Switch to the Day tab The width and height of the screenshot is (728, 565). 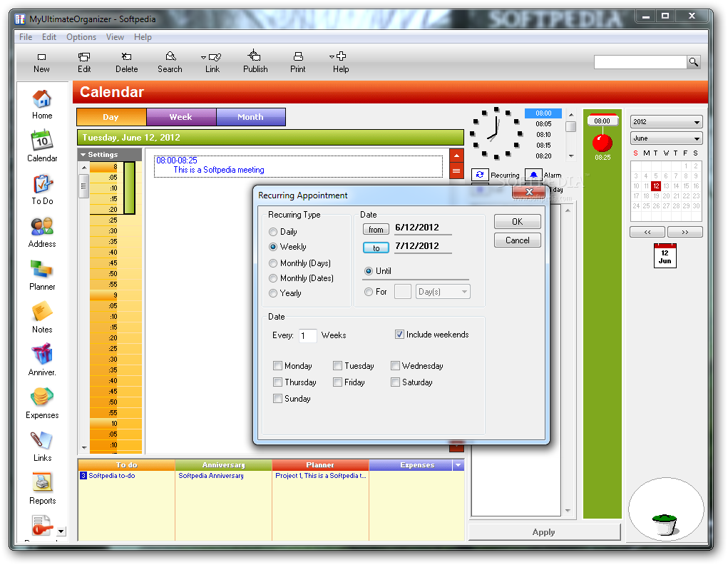pyautogui.click(x=111, y=117)
